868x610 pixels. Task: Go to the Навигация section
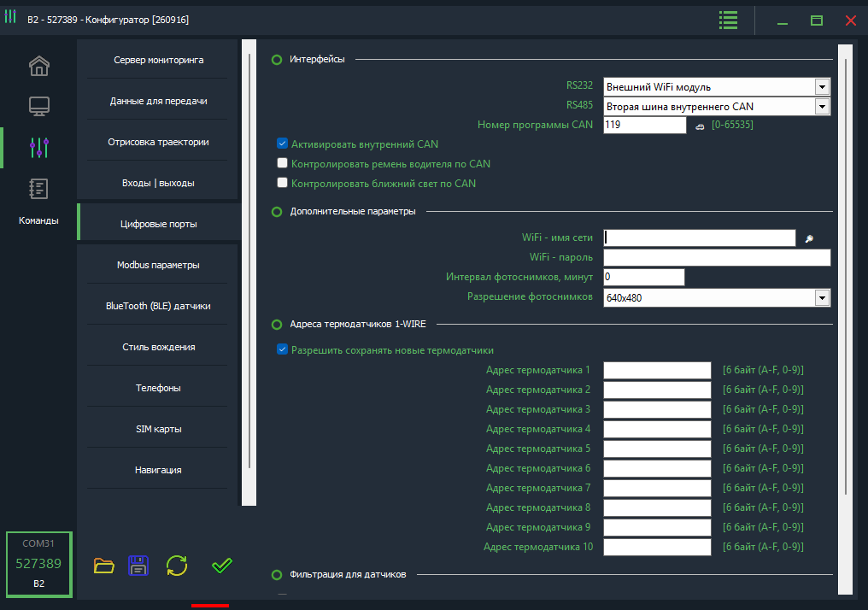pos(158,469)
